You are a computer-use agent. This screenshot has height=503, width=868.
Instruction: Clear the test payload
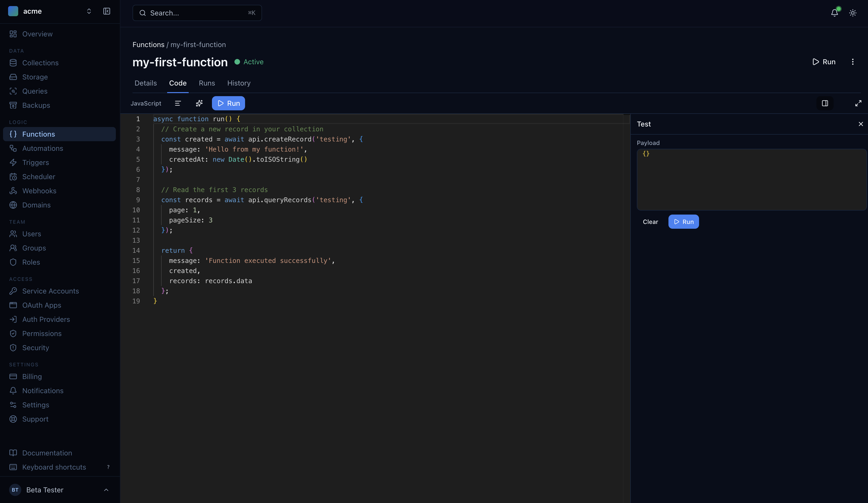point(650,222)
